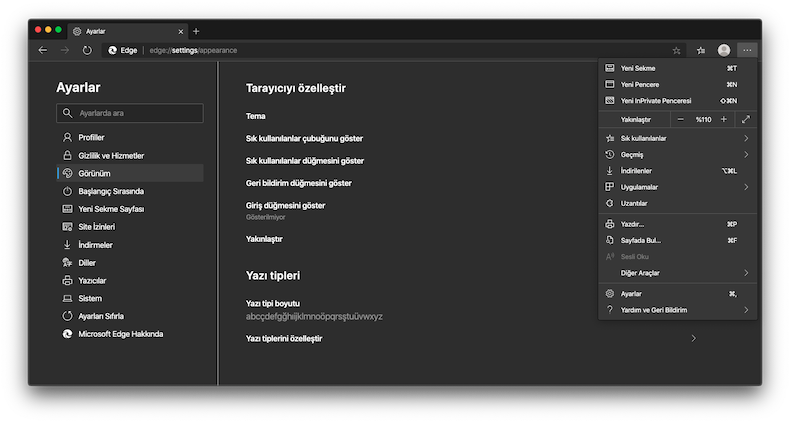Click the Geçmiş history clock icon
This screenshot has height=423, width=790.
pyautogui.click(x=610, y=155)
